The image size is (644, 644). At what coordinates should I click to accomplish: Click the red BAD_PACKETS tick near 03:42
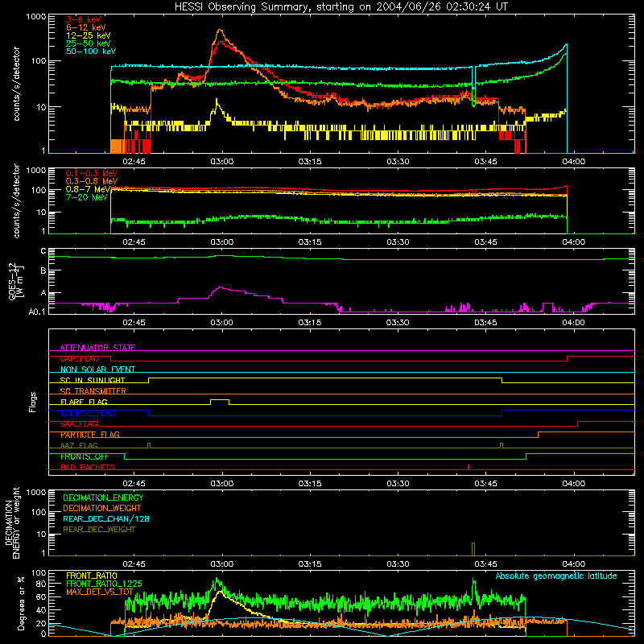[469, 467]
